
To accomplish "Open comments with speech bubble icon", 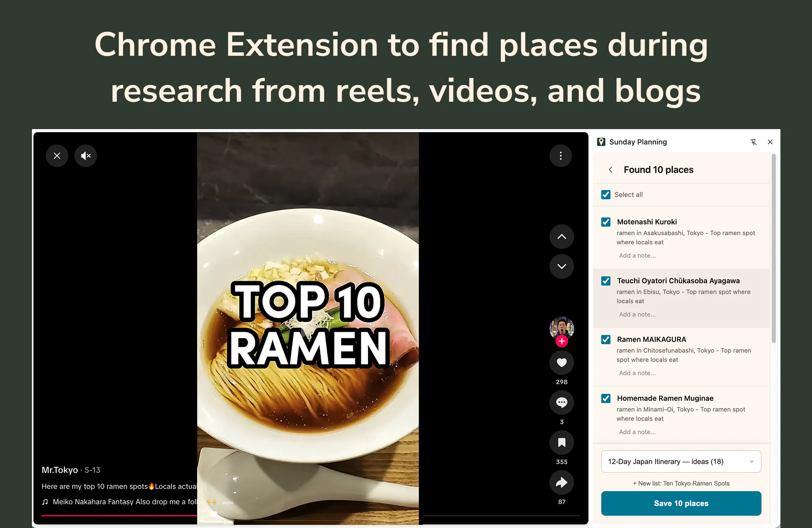I will (562, 402).
